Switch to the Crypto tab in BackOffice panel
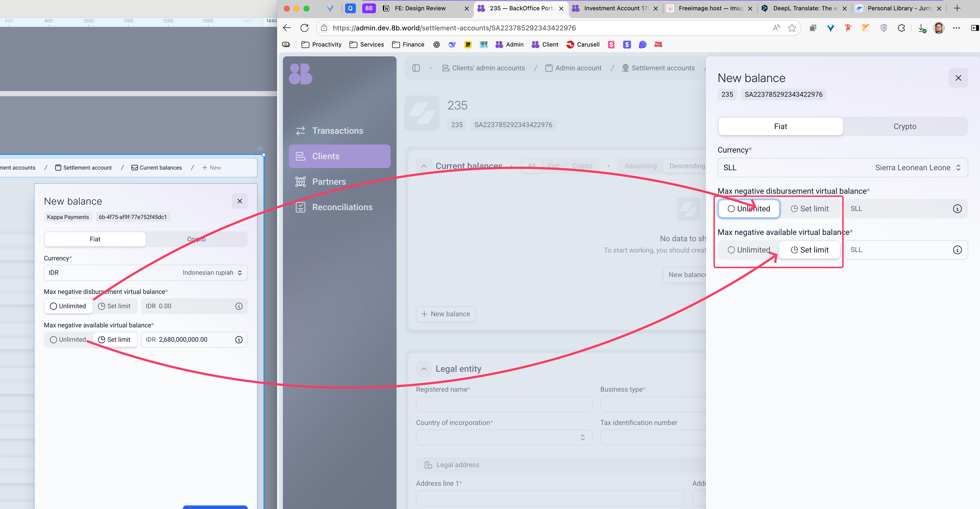 pos(905,126)
